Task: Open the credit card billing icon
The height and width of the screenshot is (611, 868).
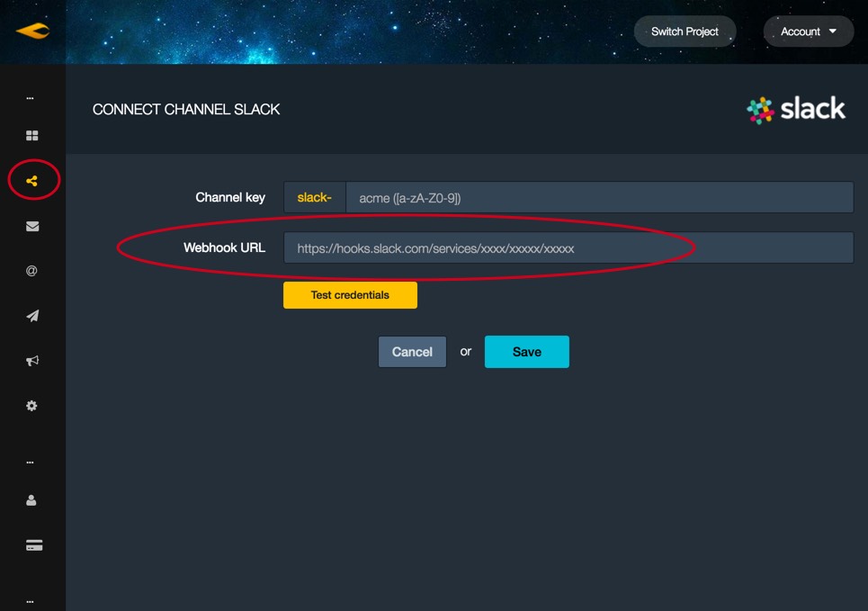Action: pos(34,545)
